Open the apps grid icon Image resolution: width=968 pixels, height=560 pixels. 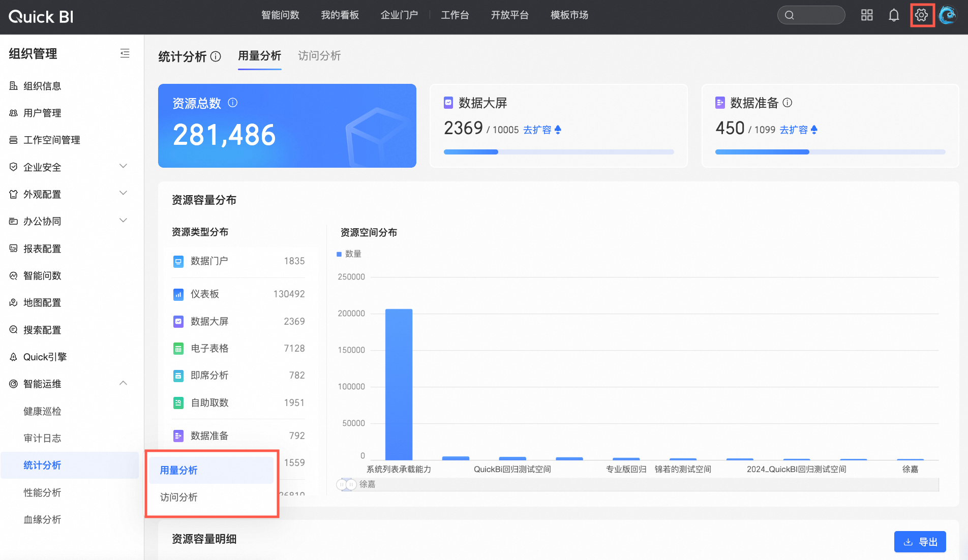[867, 15]
